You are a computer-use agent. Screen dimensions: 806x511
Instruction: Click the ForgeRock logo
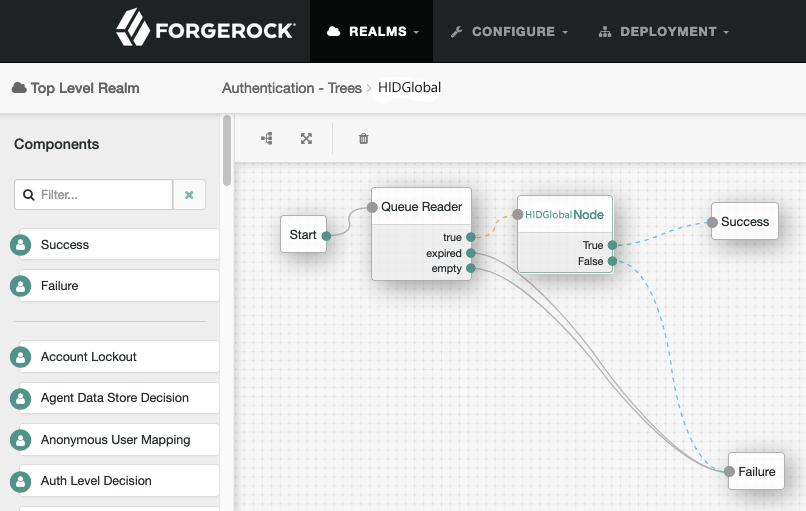[x=206, y=28]
